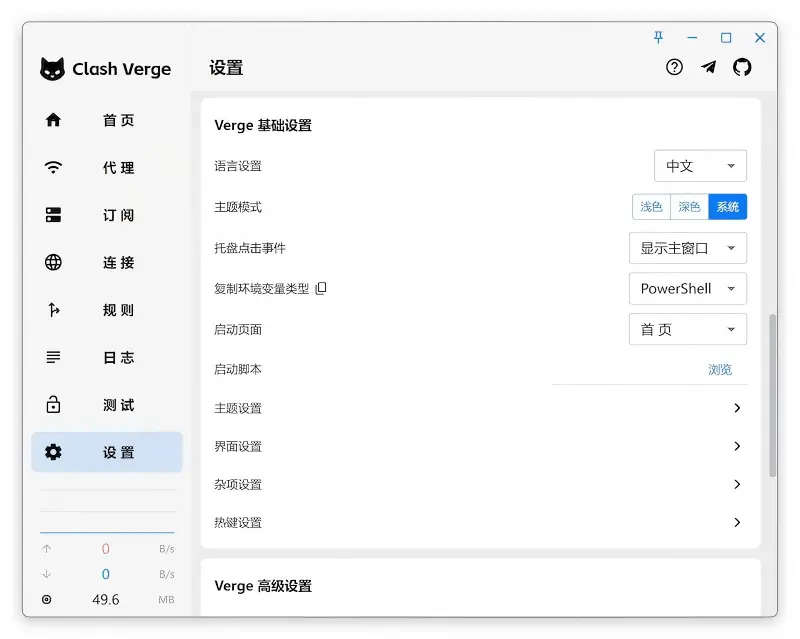This screenshot has height=639, width=800.
Task: Click the lock icon for 测试
Action: 53,404
